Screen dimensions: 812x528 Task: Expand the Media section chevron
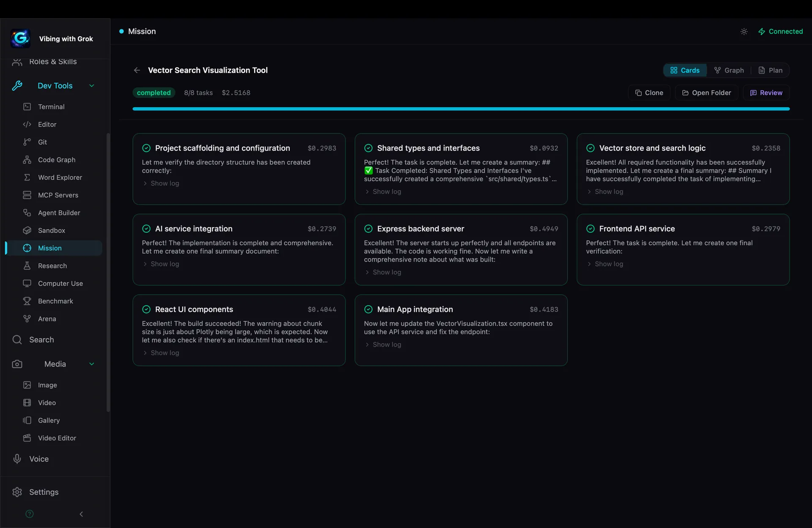click(92, 364)
